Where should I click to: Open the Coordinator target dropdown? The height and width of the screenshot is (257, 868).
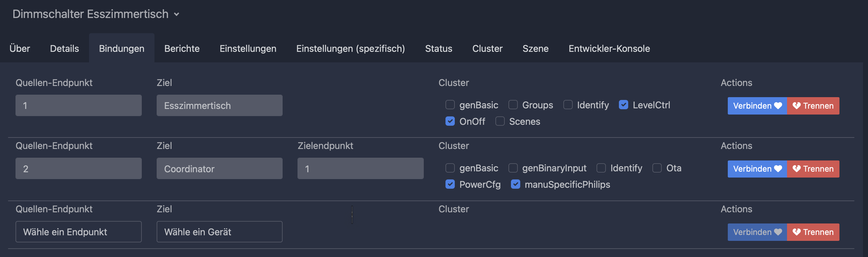click(x=219, y=169)
